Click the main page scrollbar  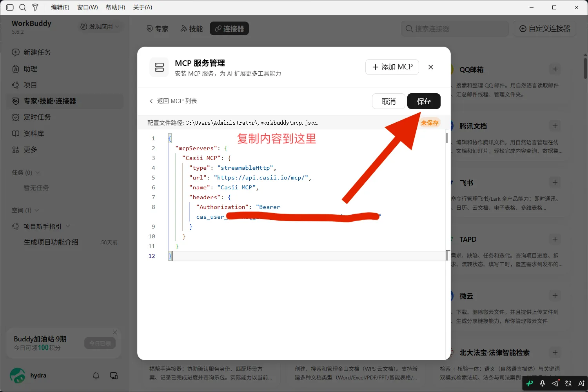click(585, 68)
